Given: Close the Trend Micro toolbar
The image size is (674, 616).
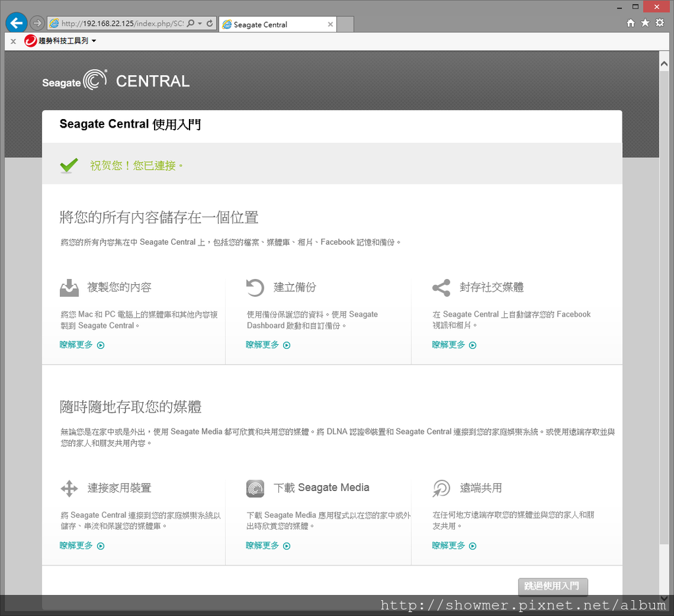Looking at the screenshot, I should pyautogui.click(x=13, y=41).
